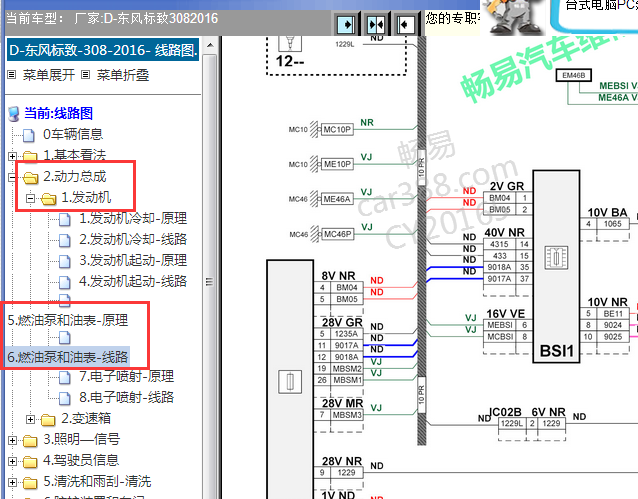Expand the 2.变速箱 folder
The height and width of the screenshot is (499, 638).
tap(30, 419)
